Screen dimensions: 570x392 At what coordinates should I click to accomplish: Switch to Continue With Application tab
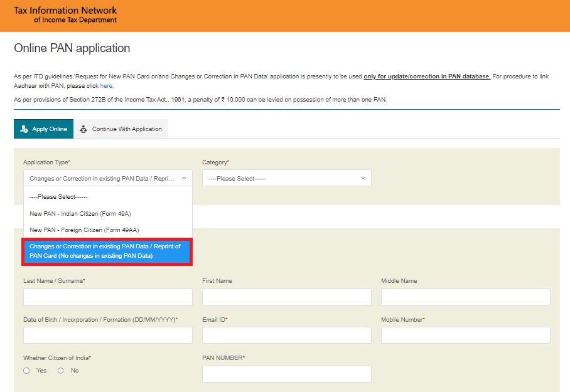121,129
